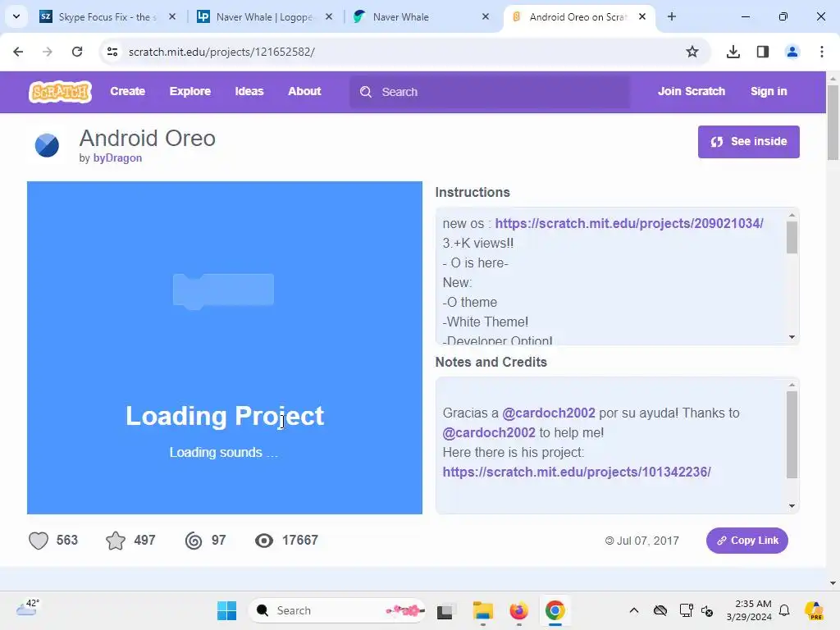Click the browser address bar URL
The width and height of the screenshot is (840, 630).
221,52
